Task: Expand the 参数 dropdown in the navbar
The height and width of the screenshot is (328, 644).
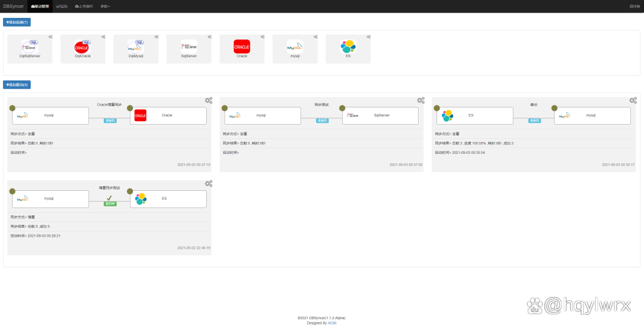Action: [105, 7]
